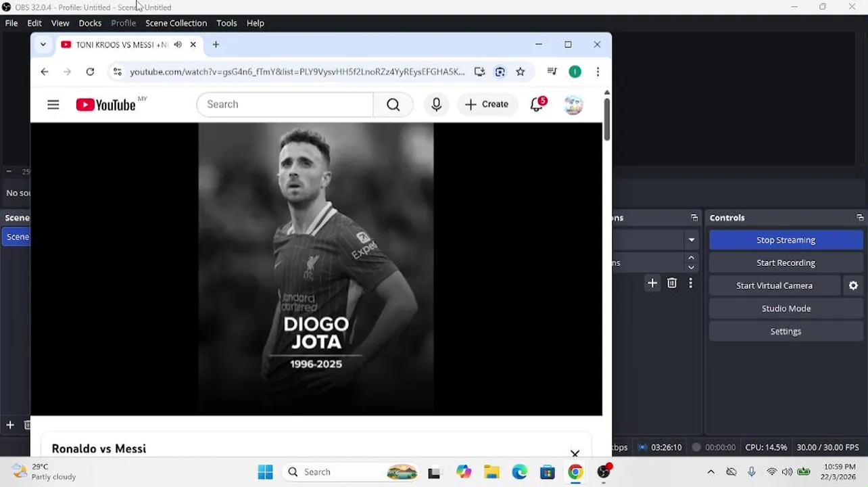
Task: Go back in the Chrome window
Action: click(x=45, y=72)
